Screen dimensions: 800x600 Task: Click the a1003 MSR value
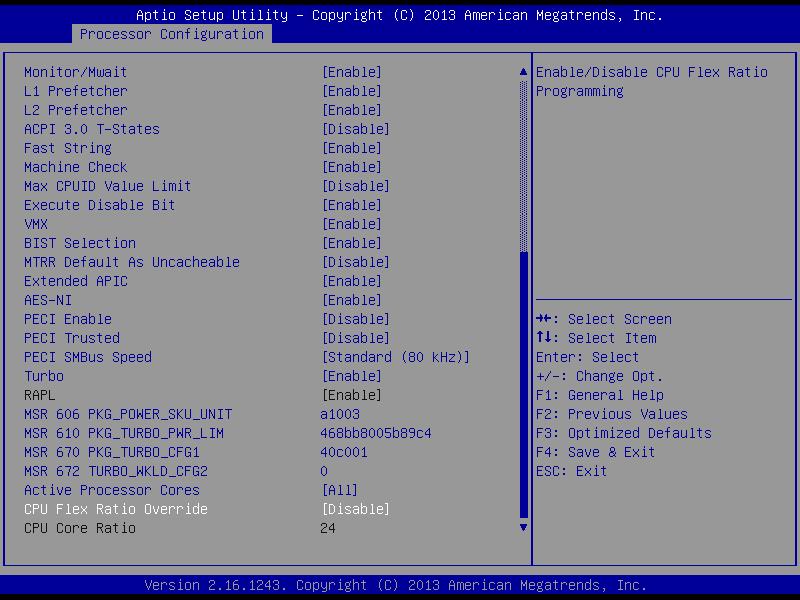coord(340,414)
